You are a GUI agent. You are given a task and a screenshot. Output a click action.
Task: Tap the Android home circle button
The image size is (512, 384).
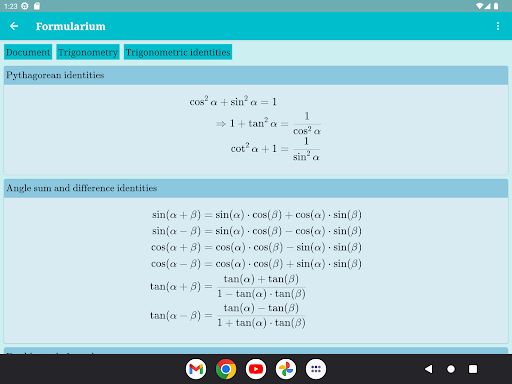point(451,369)
